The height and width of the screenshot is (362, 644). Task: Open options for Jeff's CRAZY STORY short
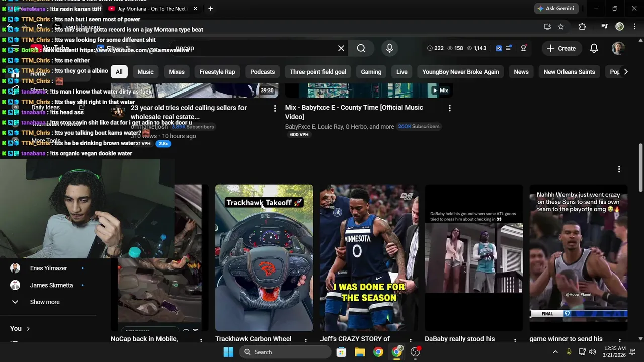[x=410, y=341]
